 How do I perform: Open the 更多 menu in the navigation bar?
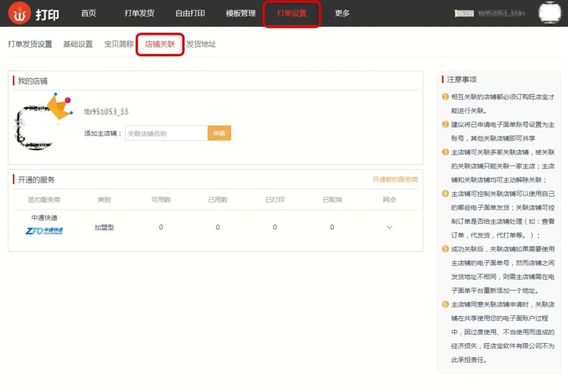tap(342, 14)
